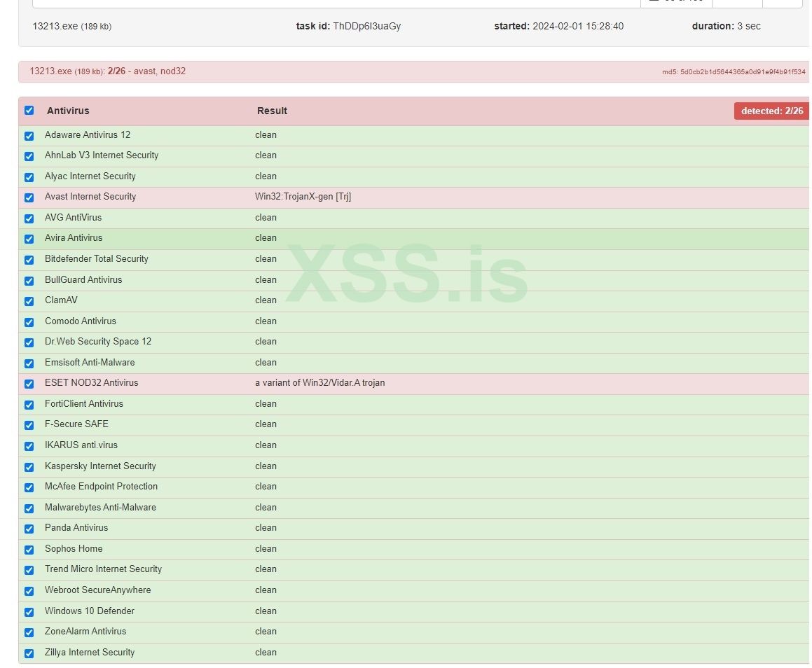Select the Dr.Web Security Space 12 row label

[98, 342]
